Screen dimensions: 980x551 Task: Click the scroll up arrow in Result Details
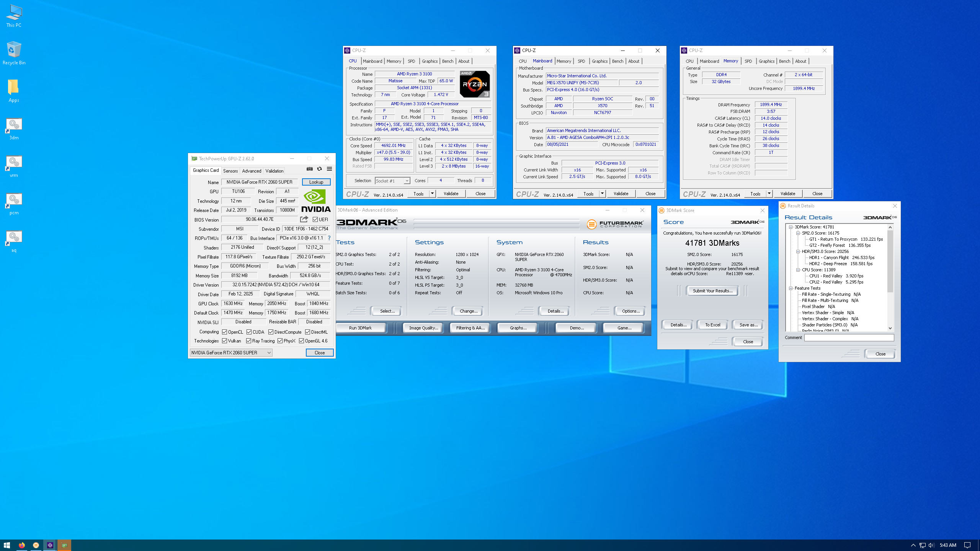pos(890,227)
